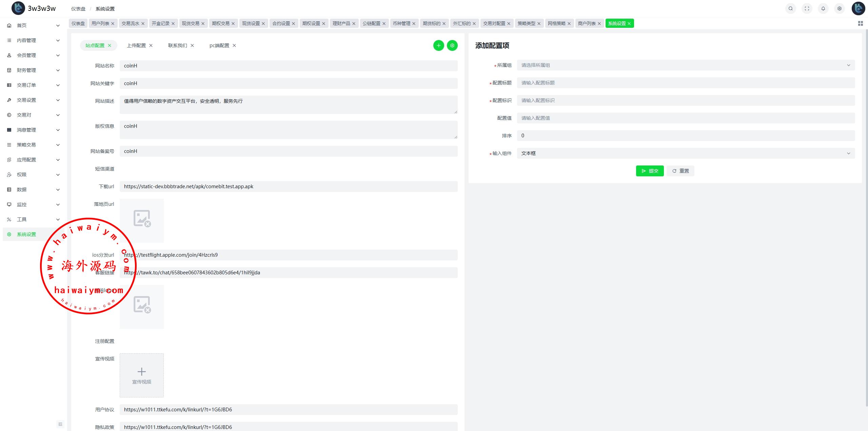Click the 宣传视频 upload box
This screenshot has width=868, height=431.
point(141,375)
